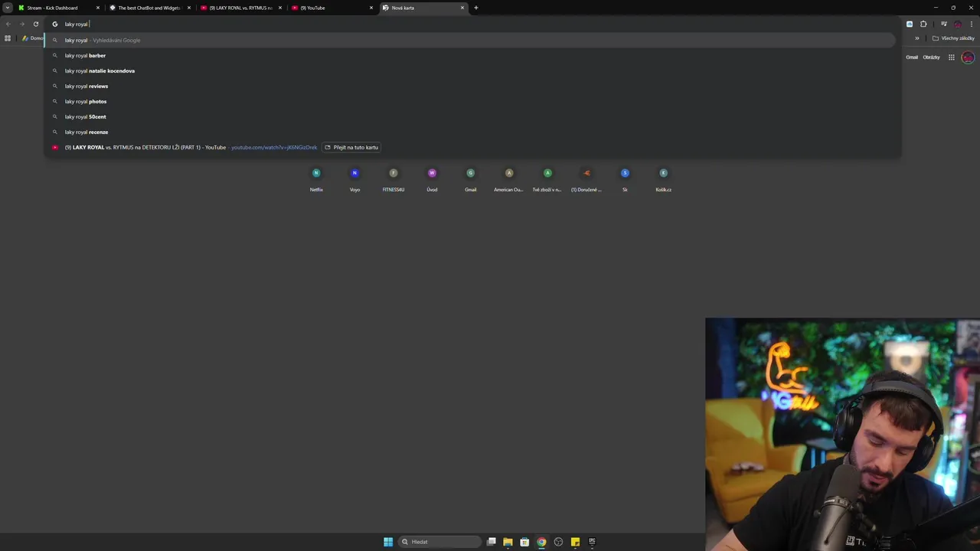The width and height of the screenshot is (980, 551).
Task: Open File Explorer from the taskbar
Action: (x=508, y=542)
